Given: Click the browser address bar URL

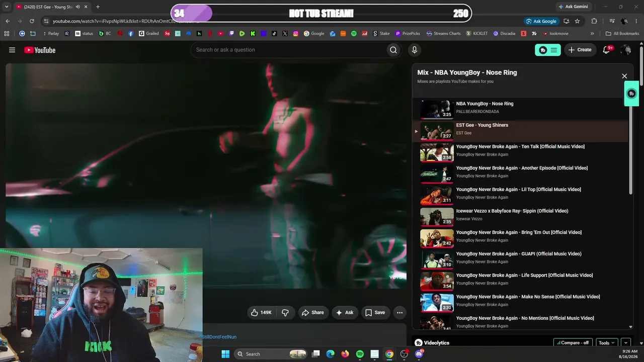Looking at the screenshot, I should [x=126, y=21].
